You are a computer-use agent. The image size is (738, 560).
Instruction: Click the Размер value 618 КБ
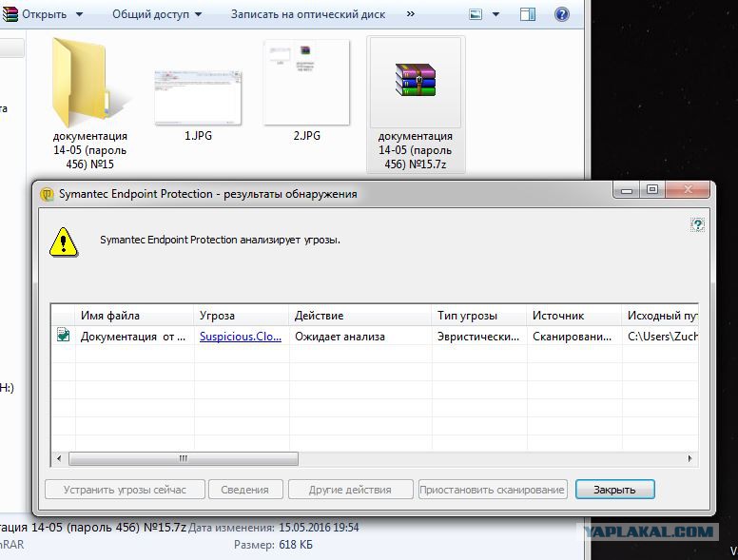[x=296, y=545]
